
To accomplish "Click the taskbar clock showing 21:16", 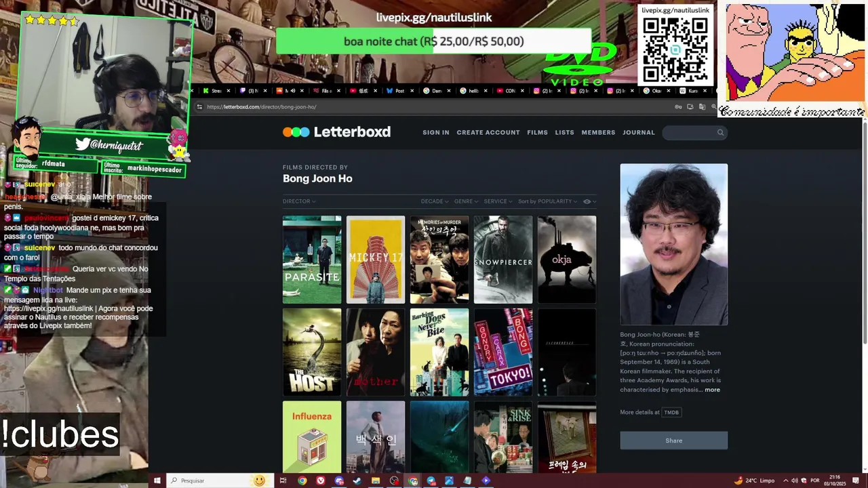I will tap(835, 481).
